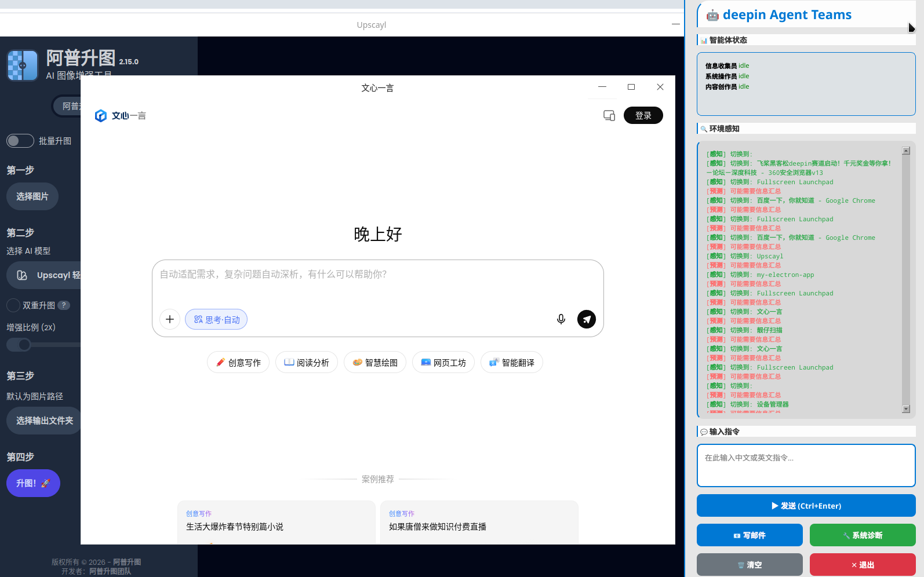Screen dimensions: 924x577
Task: Click the 文心一言 logo icon
Action: coord(101,116)
